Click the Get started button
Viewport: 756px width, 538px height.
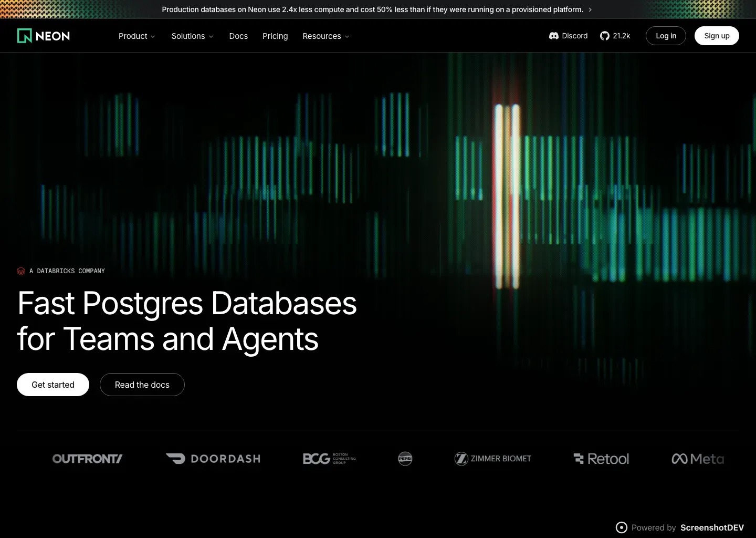[x=53, y=385]
